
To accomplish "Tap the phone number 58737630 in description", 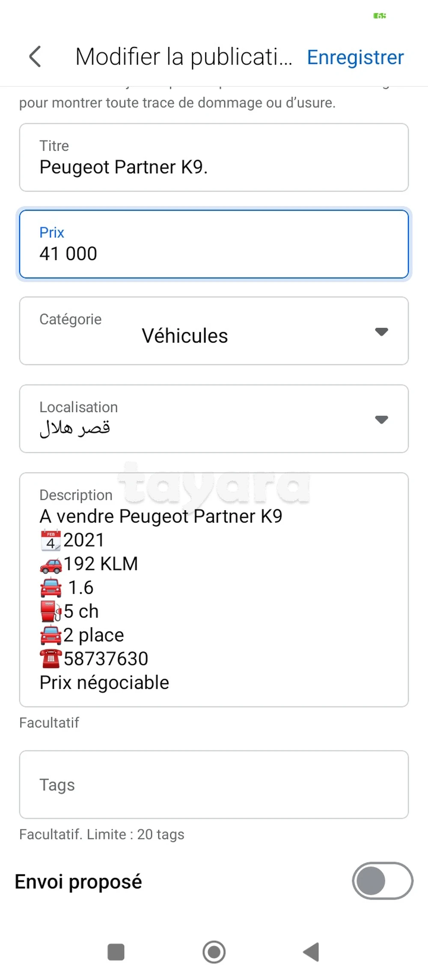I will pyautogui.click(x=105, y=658).
